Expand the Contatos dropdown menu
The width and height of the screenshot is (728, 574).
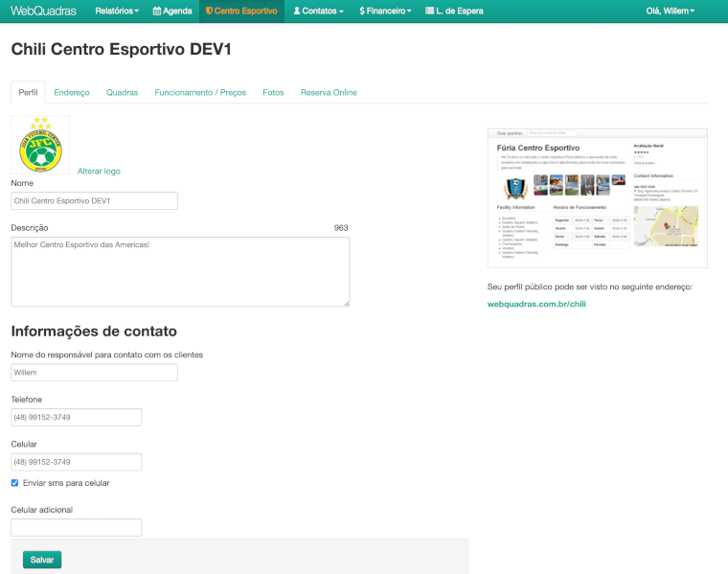click(x=318, y=11)
